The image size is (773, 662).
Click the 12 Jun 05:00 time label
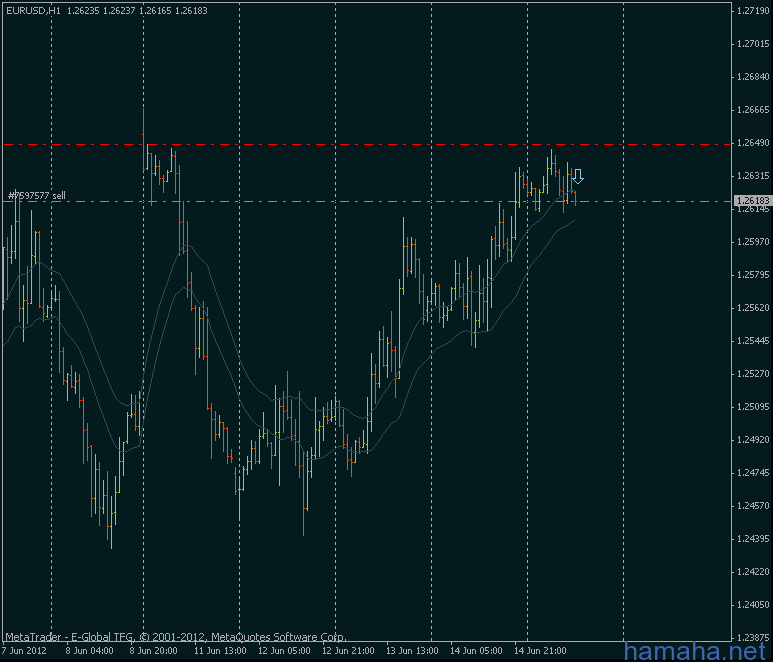pyautogui.click(x=284, y=651)
